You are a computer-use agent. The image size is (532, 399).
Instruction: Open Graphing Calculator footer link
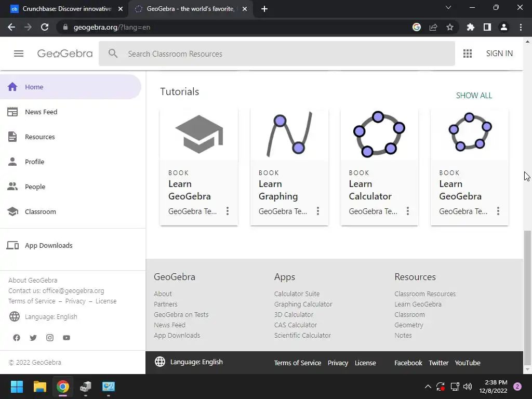(x=303, y=304)
